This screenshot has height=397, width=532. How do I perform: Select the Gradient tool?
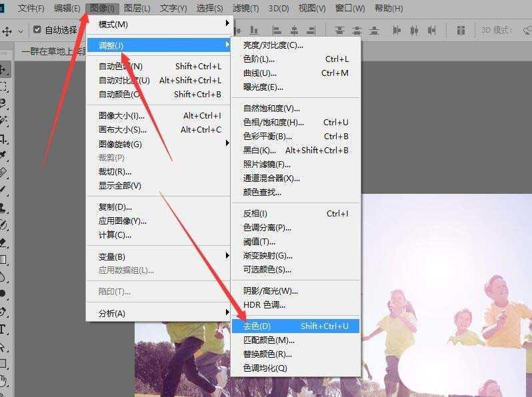(x=3, y=260)
